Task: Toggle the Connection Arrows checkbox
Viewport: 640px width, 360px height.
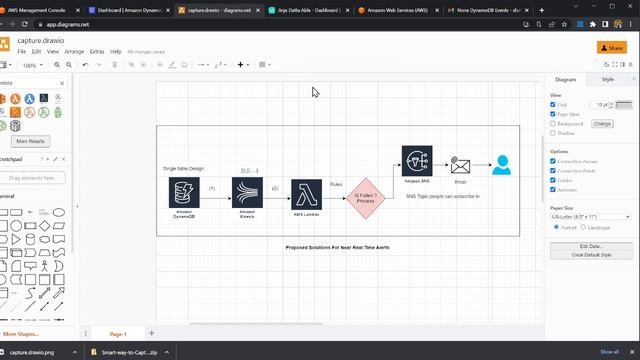Action: [x=553, y=161]
